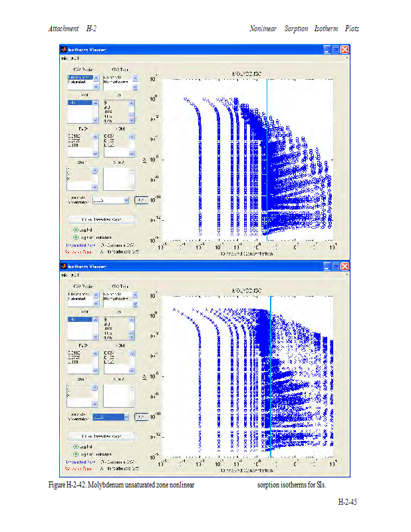Click the MATLAB icon in bottom Isotherm Viewer title bar

point(64,266)
